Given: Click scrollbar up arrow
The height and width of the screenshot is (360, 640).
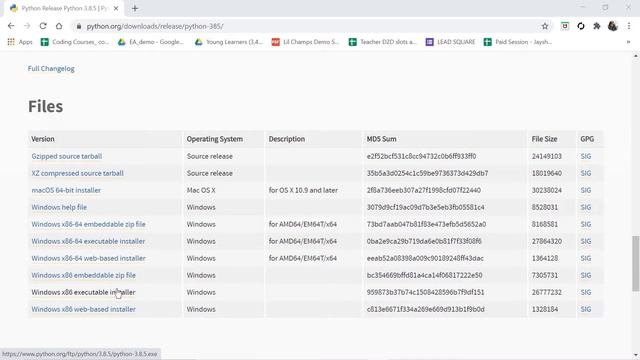Looking at the screenshot, I should pyautogui.click(x=636, y=56).
